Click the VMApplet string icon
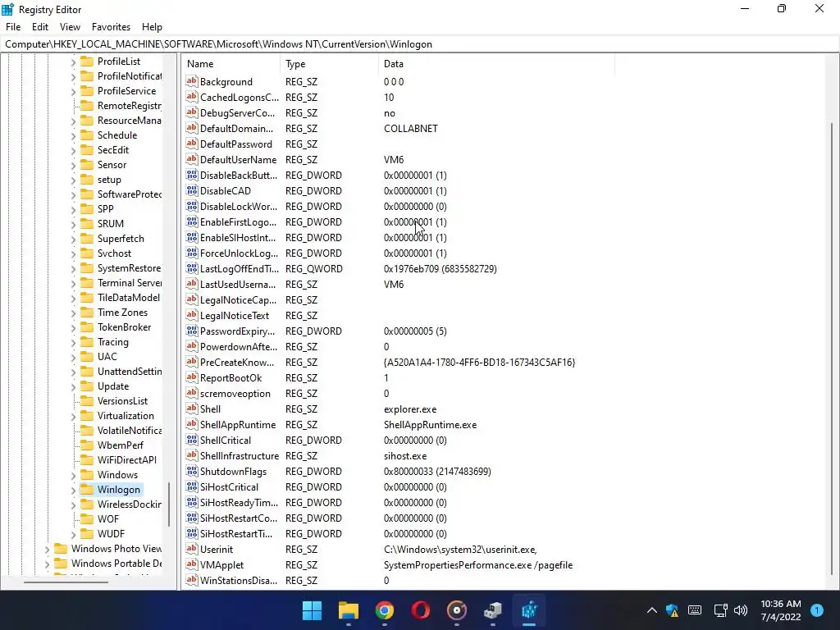This screenshot has width=840, height=630. 192,564
